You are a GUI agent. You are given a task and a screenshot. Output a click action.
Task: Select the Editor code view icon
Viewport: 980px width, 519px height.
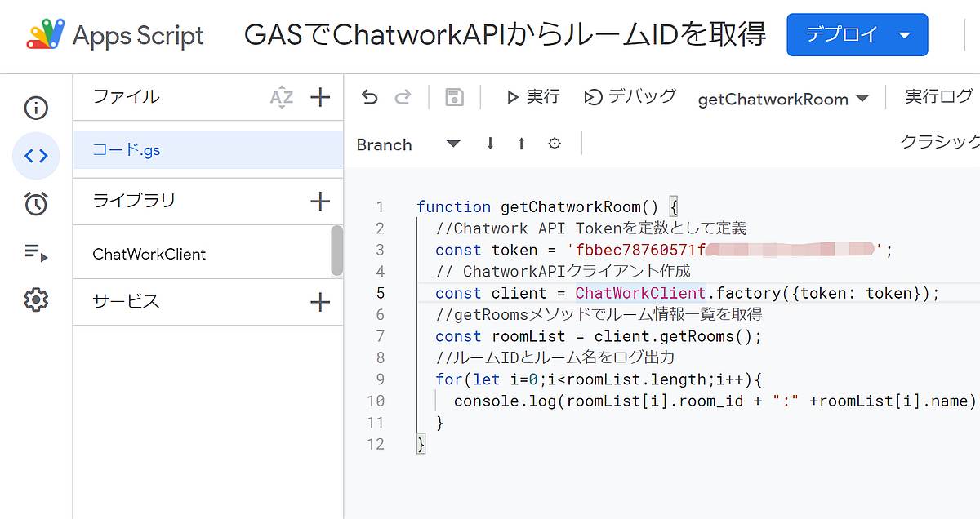pos(35,156)
